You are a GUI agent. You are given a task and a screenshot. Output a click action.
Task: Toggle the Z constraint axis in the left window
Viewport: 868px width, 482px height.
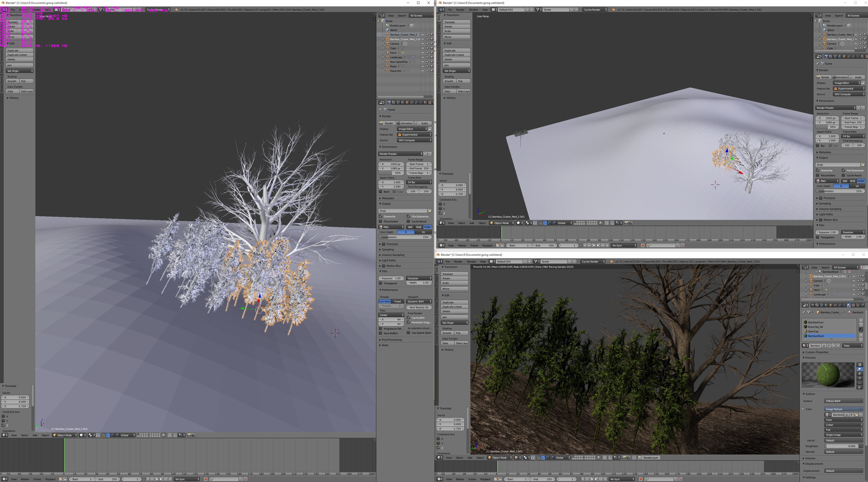(3, 425)
